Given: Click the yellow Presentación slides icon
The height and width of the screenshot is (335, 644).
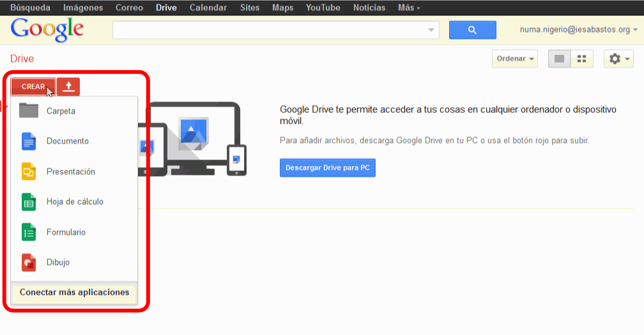Looking at the screenshot, I should [29, 172].
